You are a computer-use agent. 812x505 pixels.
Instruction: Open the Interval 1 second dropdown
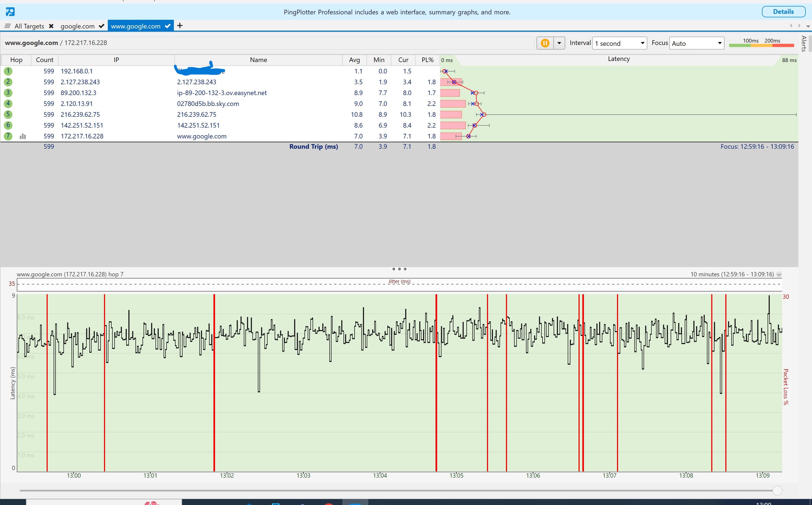pos(619,43)
